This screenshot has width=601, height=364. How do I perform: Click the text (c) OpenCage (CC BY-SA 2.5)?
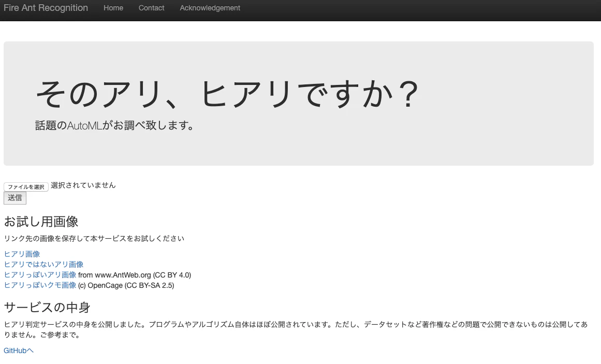tap(126, 285)
